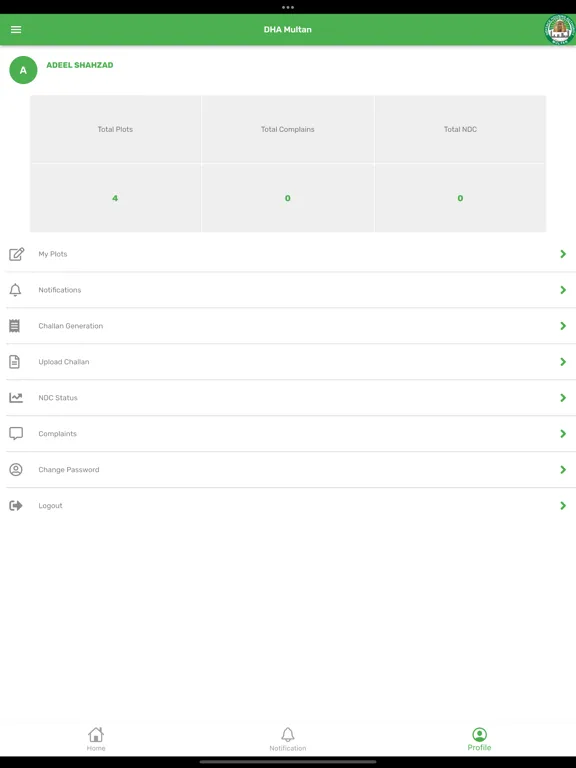Click the Total Complains value 0
The width and height of the screenshot is (576, 768).
(x=288, y=198)
